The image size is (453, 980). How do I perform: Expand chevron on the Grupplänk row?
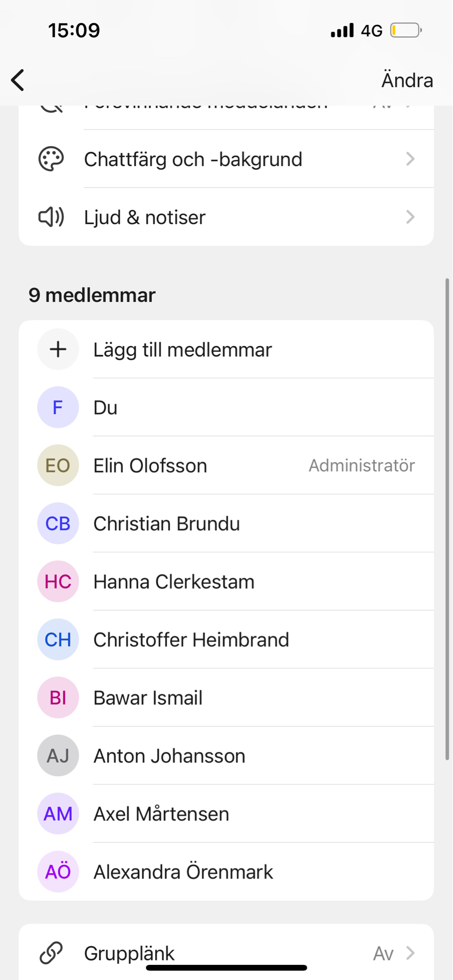click(x=410, y=953)
